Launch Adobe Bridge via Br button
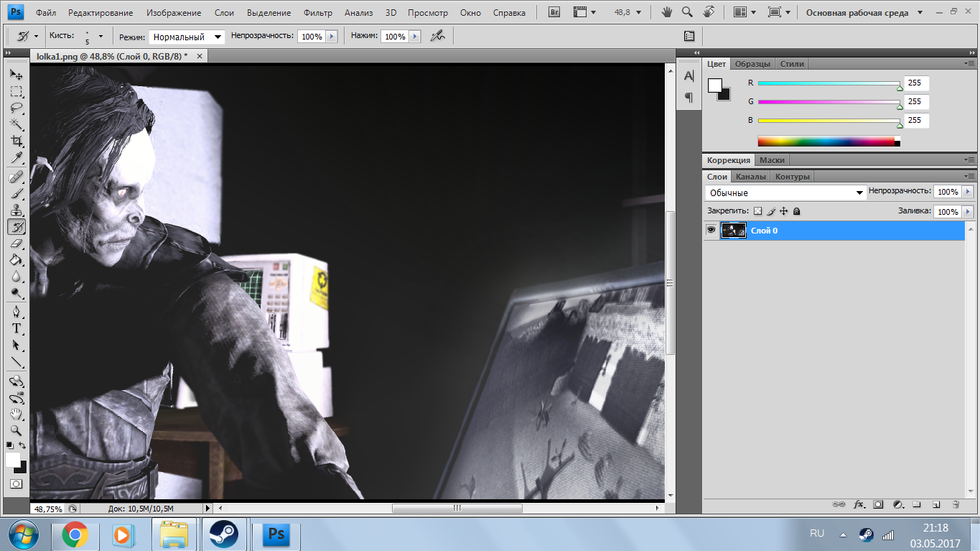 click(x=554, y=12)
